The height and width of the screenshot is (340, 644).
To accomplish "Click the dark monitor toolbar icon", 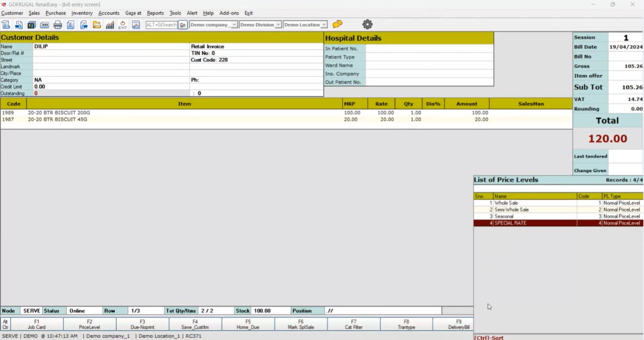I will (32, 25).
